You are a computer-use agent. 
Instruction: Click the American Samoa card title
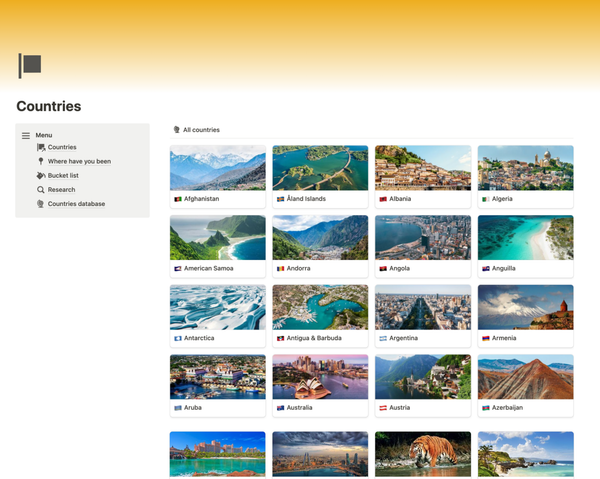click(209, 269)
